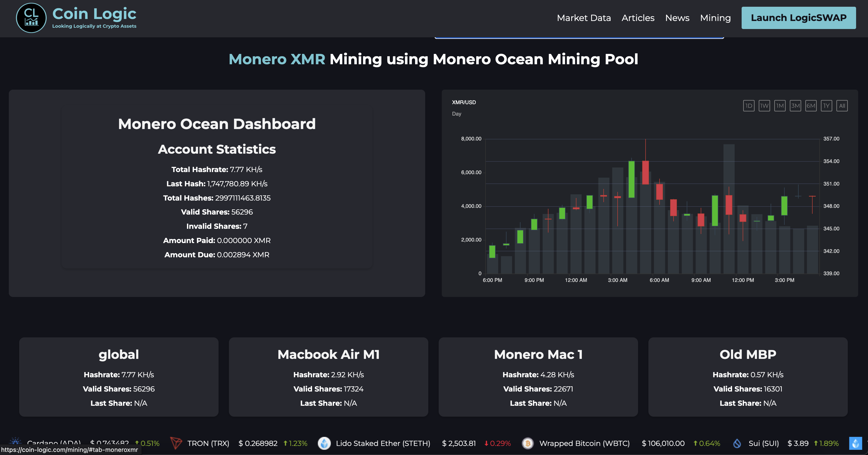Switch chart range to 1M
The image size is (868, 455).
point(780,106)
